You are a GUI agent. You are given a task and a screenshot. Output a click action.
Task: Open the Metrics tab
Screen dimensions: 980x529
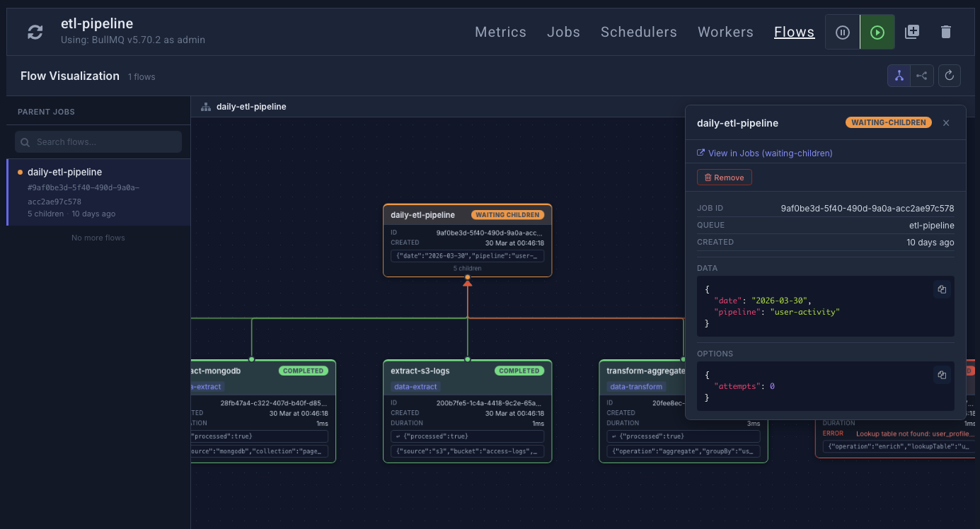(x=500, y=32)
